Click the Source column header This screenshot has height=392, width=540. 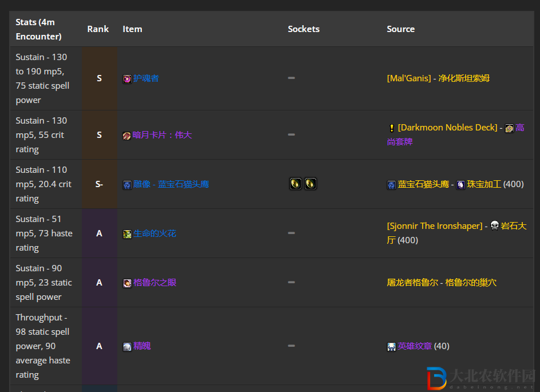point(400,29)
